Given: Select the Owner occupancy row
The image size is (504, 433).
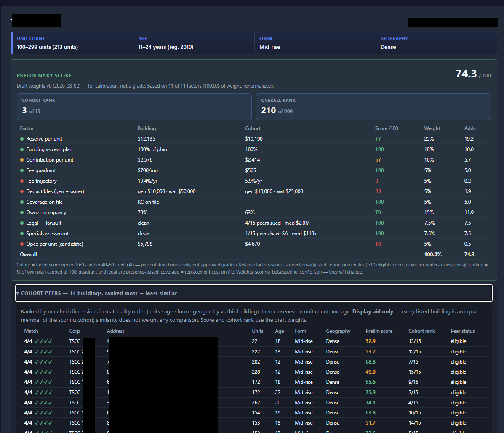Looking at the screenshot, I should (x=253, y=213).
